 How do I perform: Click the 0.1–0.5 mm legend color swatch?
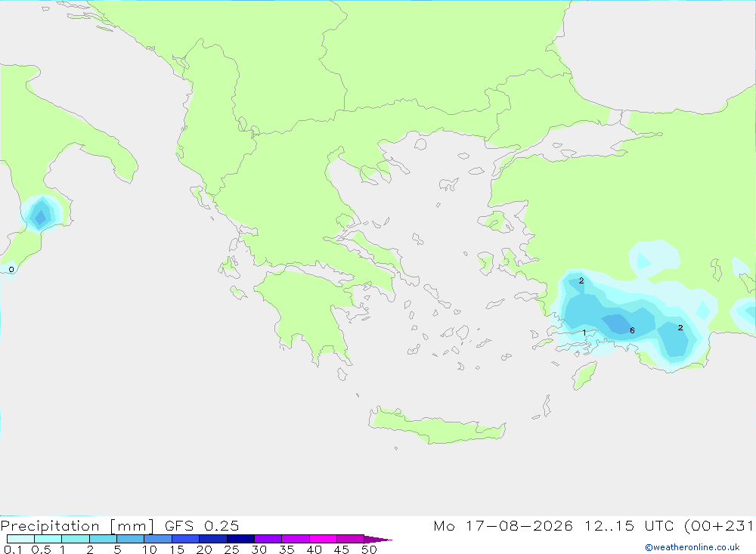(x=20, y=539)
